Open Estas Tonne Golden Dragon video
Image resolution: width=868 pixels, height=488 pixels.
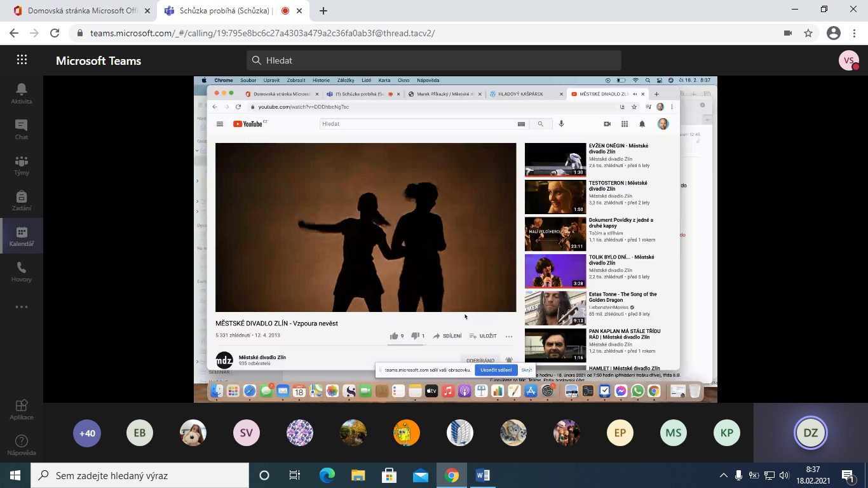555,308
